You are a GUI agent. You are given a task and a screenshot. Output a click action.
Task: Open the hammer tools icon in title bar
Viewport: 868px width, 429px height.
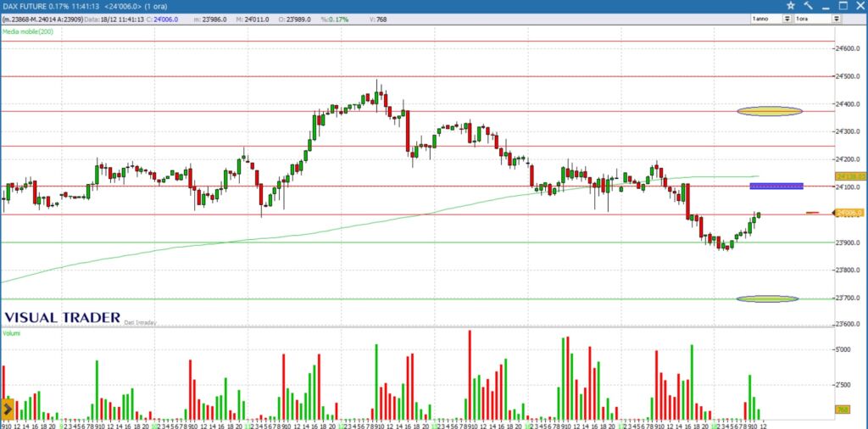coord(808,6)
